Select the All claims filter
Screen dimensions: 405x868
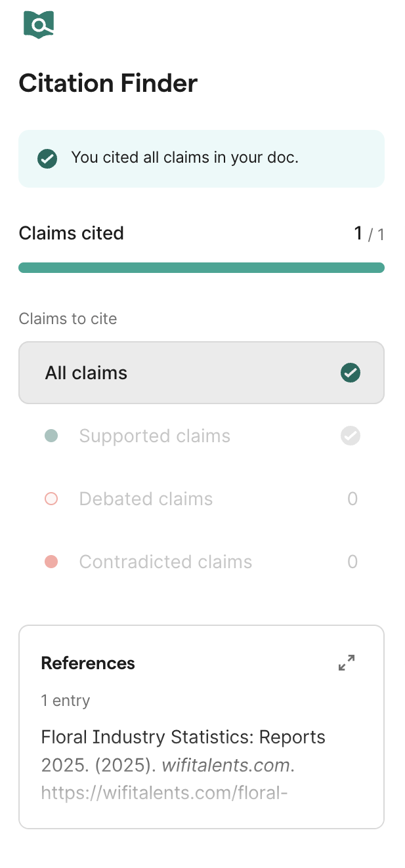202,373
